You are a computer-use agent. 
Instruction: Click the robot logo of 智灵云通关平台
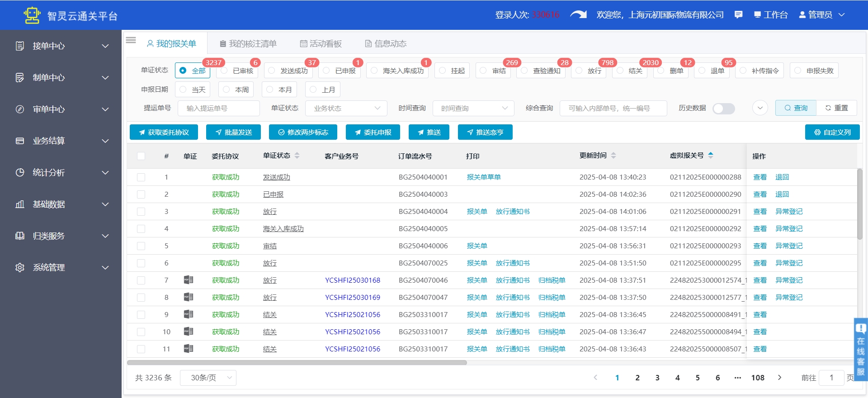[32, 15]
